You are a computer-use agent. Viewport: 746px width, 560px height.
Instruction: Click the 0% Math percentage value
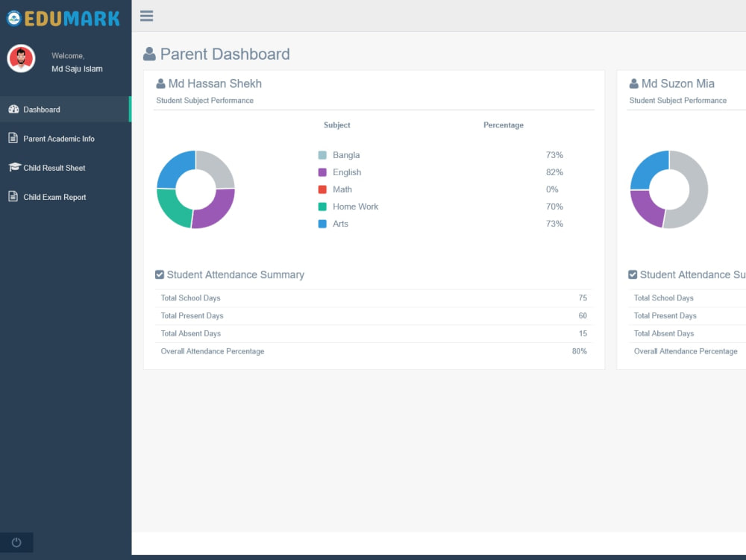(x=552, y=189)
